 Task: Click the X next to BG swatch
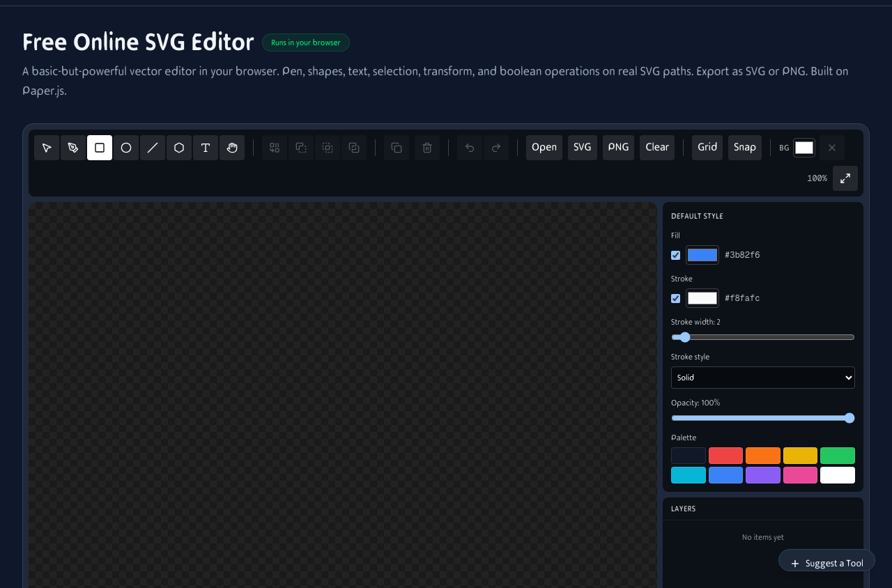832,148
